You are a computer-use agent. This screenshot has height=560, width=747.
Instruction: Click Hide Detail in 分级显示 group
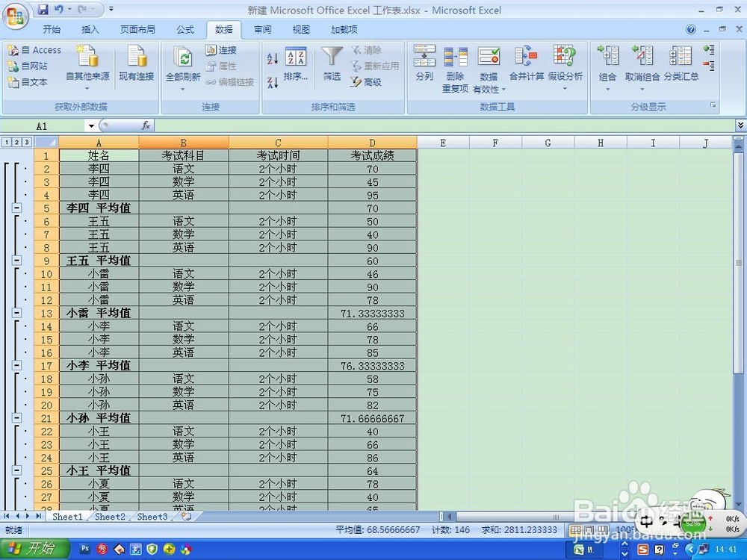point(708,63)
